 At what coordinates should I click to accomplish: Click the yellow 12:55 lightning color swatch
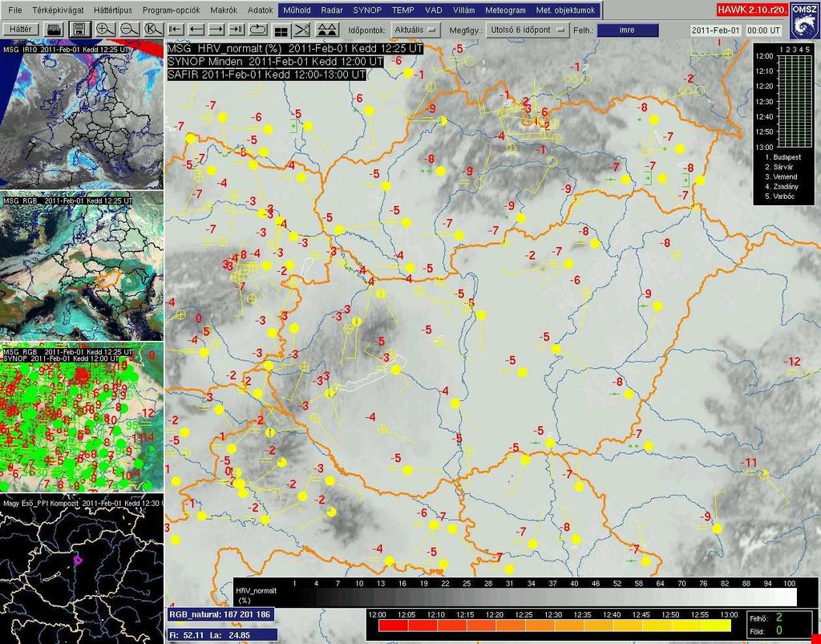coord(714,626)
